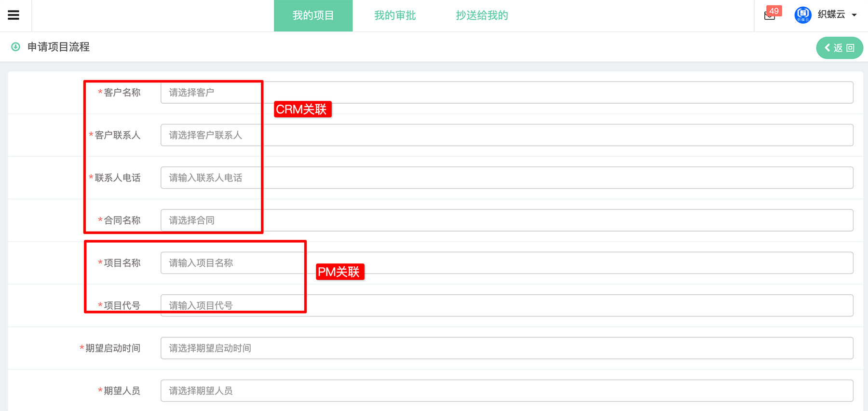868x411 pixels.
Task: Click the 客户联系人 field label
Action: pyautogui.click(x=118, y=135)
